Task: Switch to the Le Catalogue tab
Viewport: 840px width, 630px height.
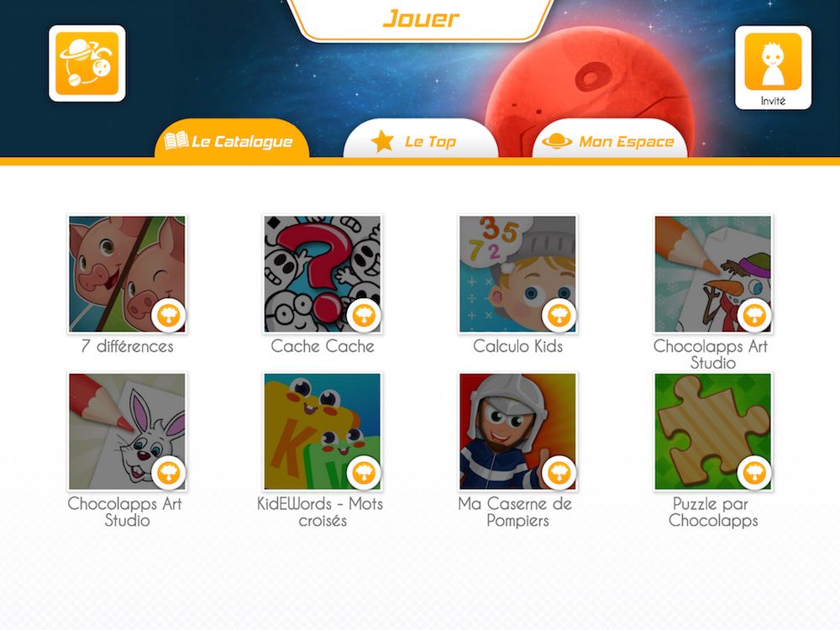Action: click(232, 140)
